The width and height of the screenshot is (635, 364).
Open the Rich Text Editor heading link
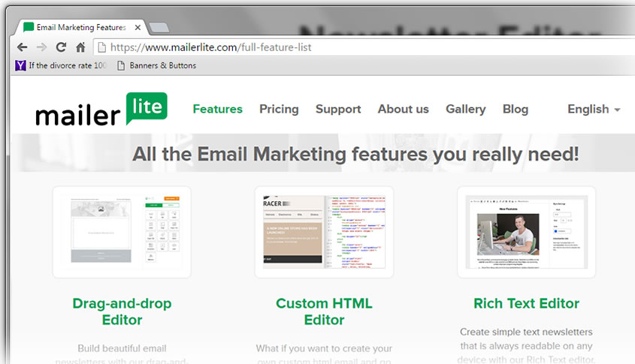click(527, 303)
